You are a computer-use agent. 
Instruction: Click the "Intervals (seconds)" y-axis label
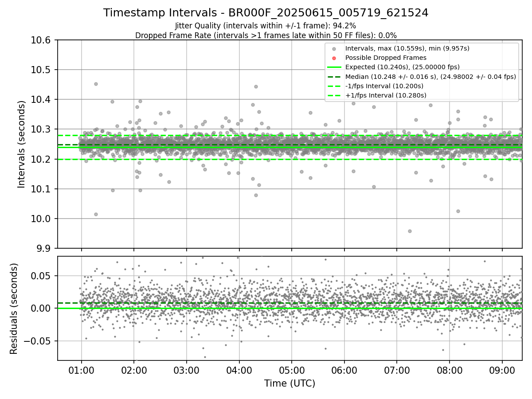click(22, 144)
